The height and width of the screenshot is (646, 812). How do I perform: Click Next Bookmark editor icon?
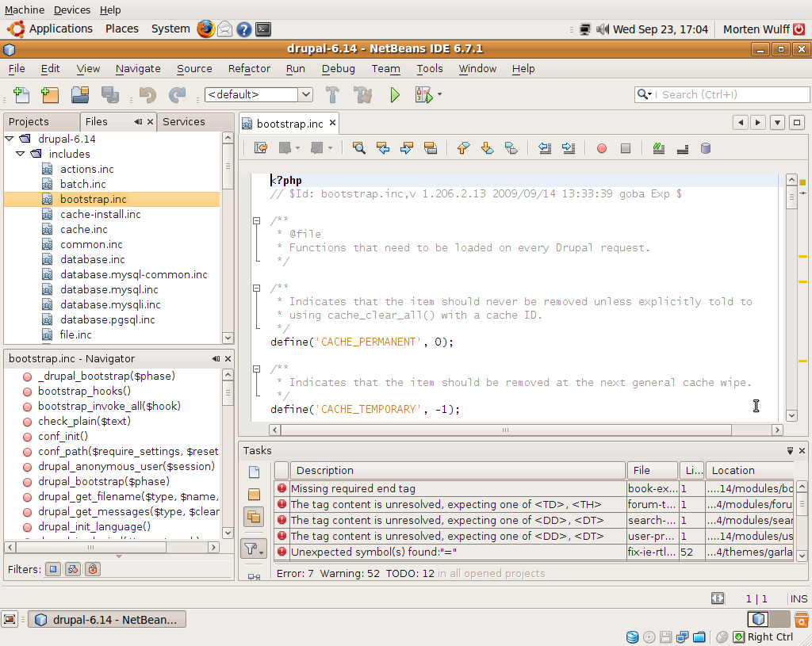tap(488, 148)
